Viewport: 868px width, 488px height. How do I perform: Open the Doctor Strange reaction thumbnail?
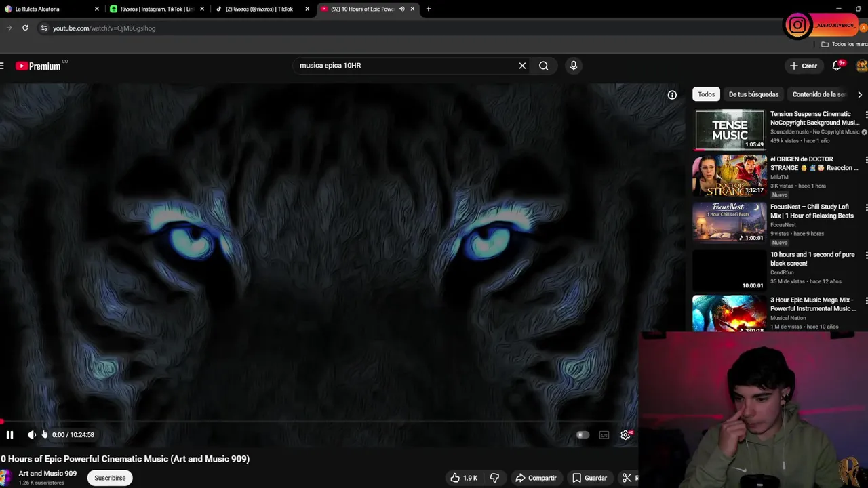[730, 175]
